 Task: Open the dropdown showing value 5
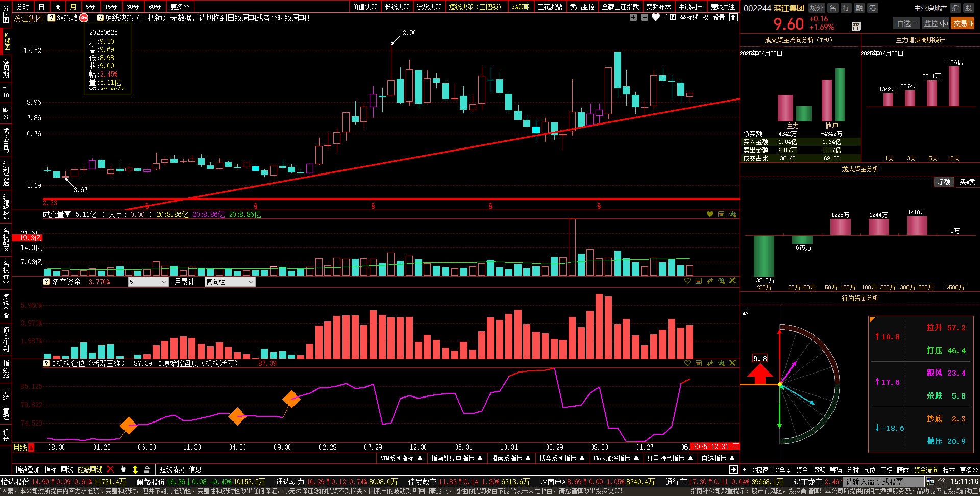[x=148, y=282]
